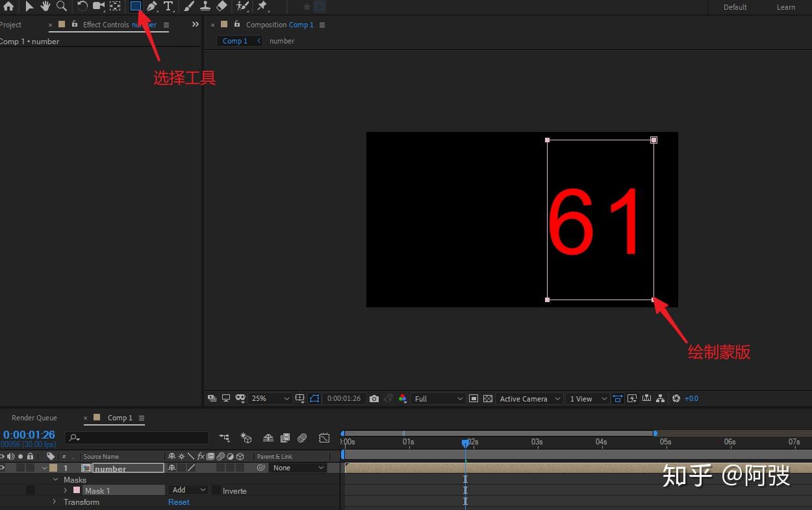Choose the Puppet Pin tool
This screenshot has height=510, width=812.
262,6
